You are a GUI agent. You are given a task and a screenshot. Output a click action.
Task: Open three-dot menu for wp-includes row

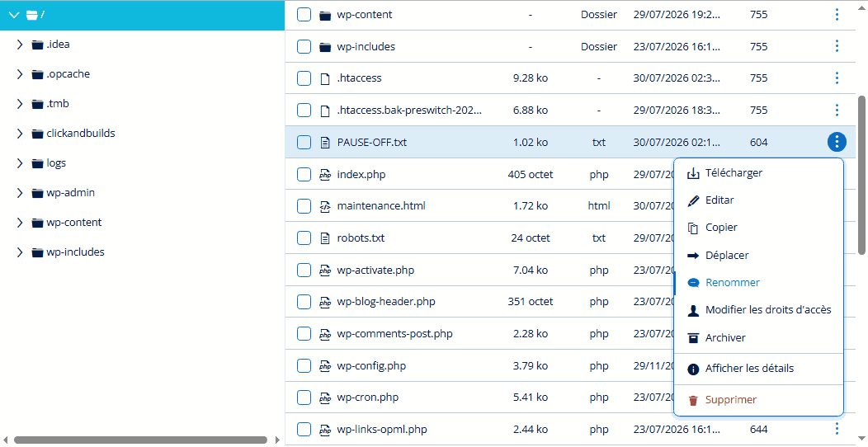pyautogui.click(x=837, y=46)
